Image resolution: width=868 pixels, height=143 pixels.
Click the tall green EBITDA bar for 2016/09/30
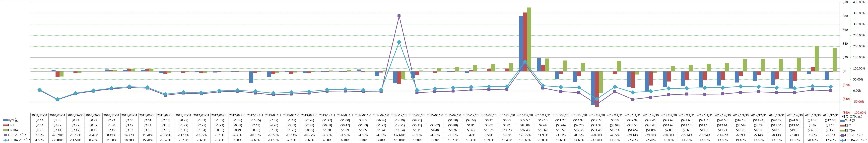[529, 39]
